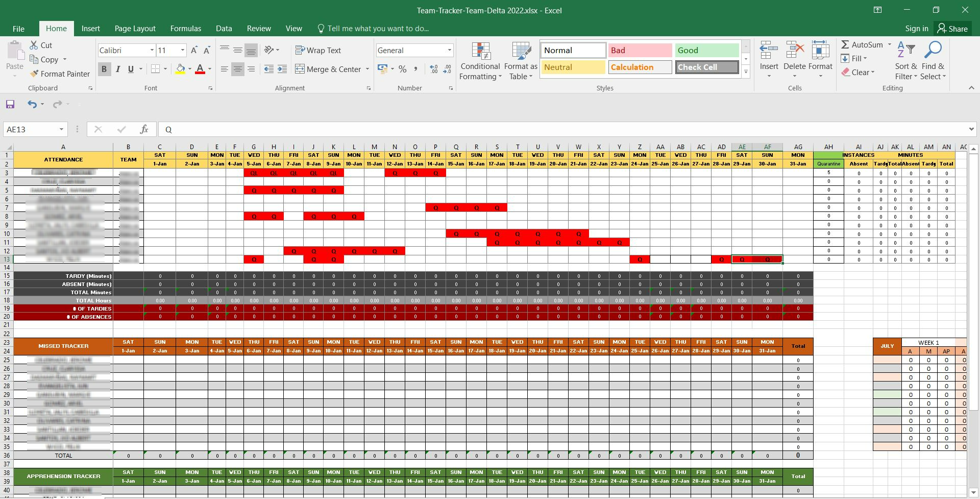
Task: Open Merge & Center dropdown arrow
Action: point(367,69)
